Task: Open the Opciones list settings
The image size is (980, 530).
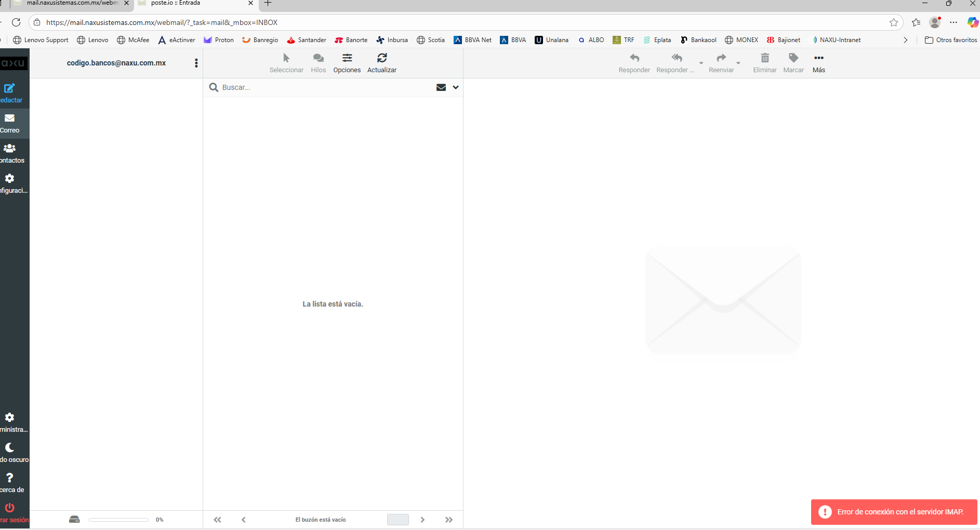Action: click(x=347, y=58)
